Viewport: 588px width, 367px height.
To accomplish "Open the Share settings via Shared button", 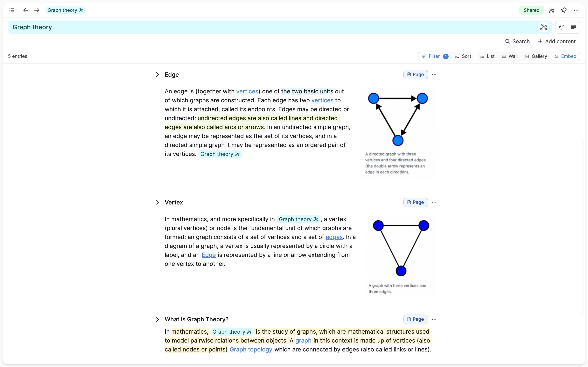I will 531,10.
